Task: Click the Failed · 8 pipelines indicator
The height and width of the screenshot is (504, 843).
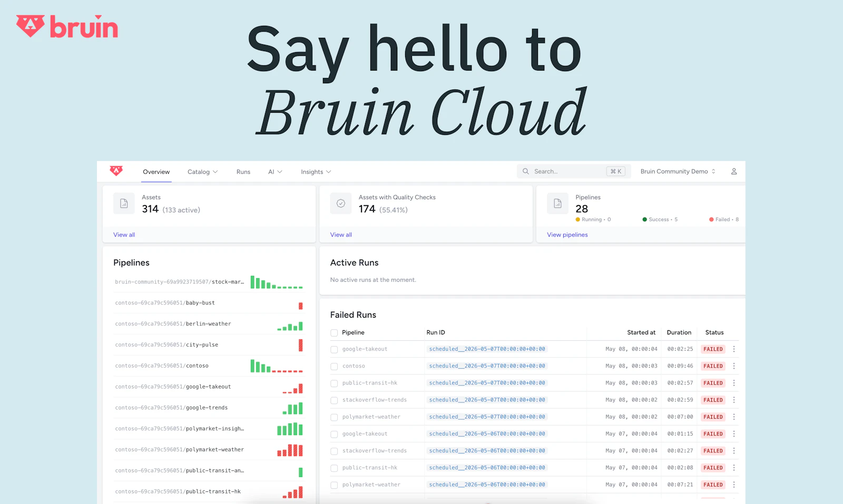Action: coord(724,220)
